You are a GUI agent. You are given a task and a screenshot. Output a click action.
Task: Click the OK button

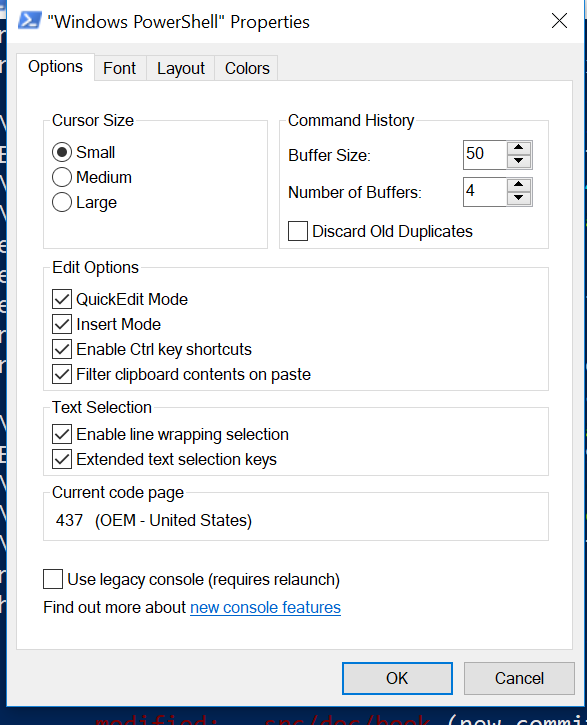pyautogui.click(x=397, y=678)
